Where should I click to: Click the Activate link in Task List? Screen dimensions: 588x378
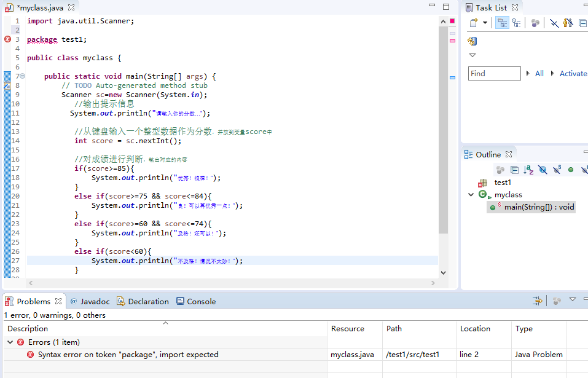573,74
